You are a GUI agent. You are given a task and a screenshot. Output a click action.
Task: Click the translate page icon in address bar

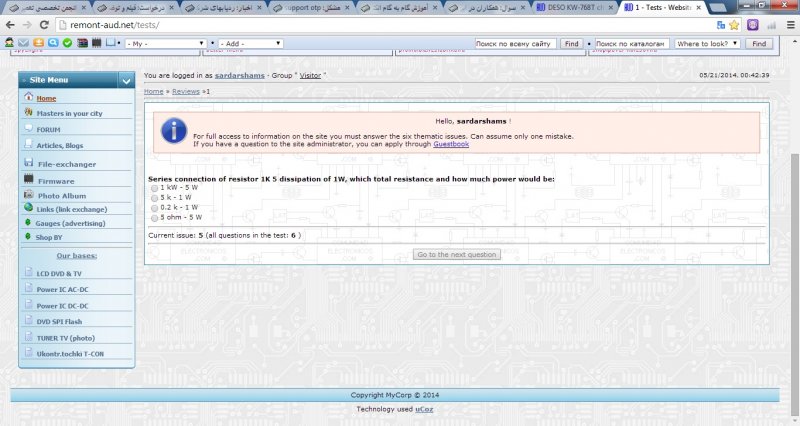[x=721, y=24]
